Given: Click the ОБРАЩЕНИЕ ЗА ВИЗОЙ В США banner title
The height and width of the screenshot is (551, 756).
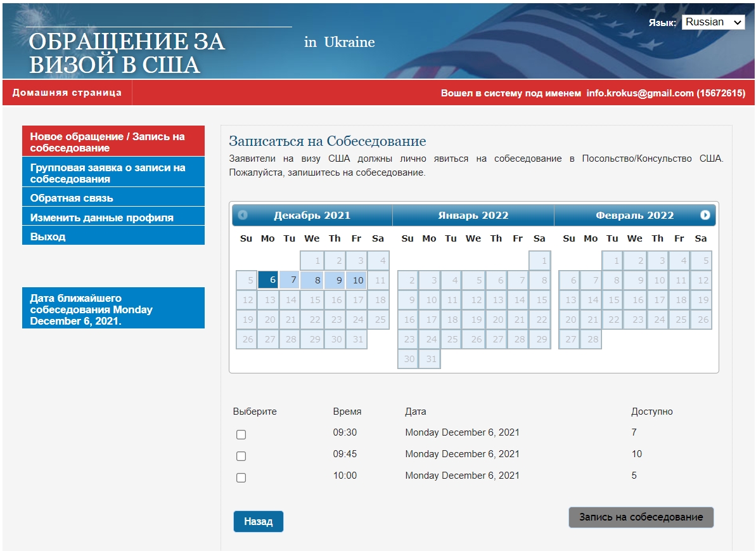Looking at the screenshot, I should (x=126, y=53).
